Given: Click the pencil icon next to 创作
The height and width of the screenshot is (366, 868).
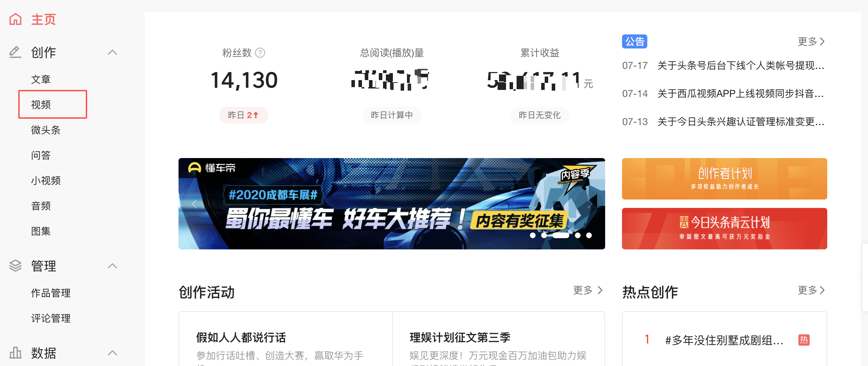Looking at the screenshot, I should [15, 52].
